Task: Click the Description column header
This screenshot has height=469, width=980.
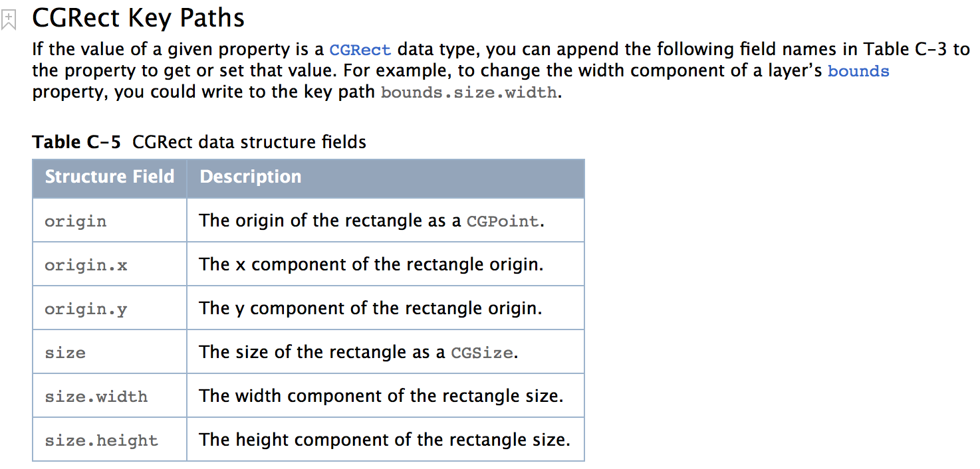Action: click(x=251, y=177)
